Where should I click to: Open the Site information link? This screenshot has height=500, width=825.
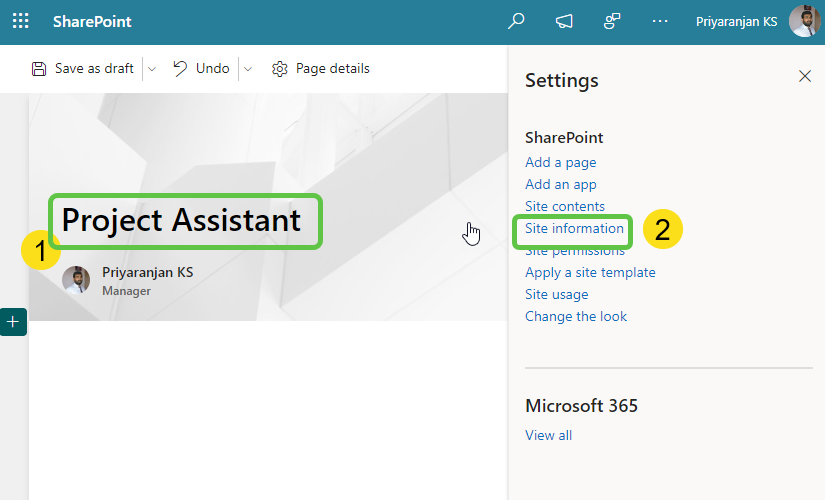tap(574, 228)
